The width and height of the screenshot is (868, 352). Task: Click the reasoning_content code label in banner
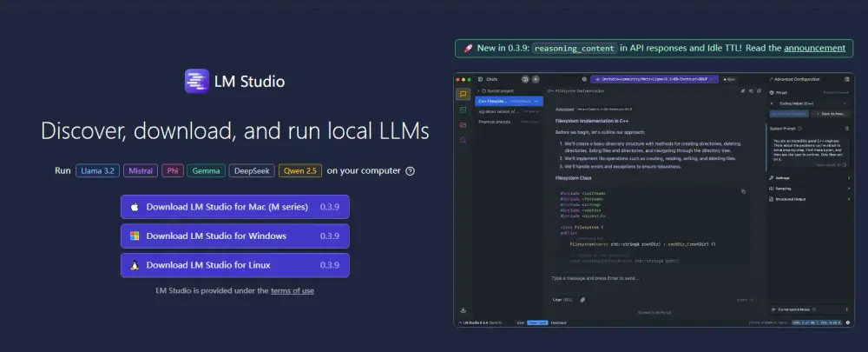click(575, 48)
